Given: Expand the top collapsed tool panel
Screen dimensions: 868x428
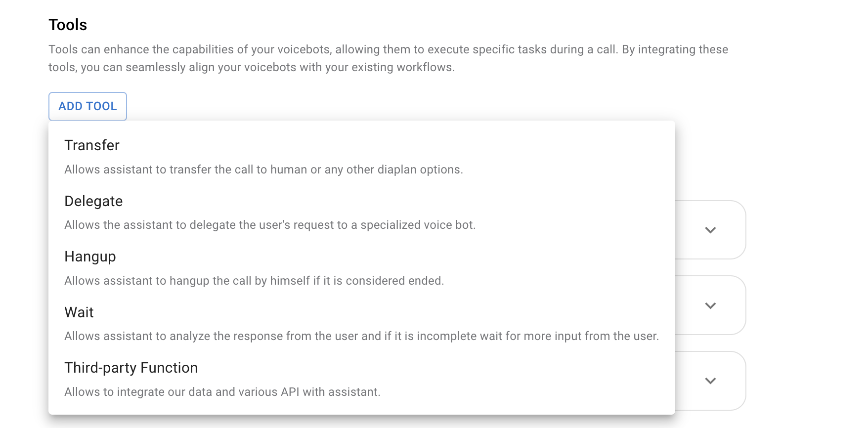Looking at the screenshot, I should (x=710, y=230).
